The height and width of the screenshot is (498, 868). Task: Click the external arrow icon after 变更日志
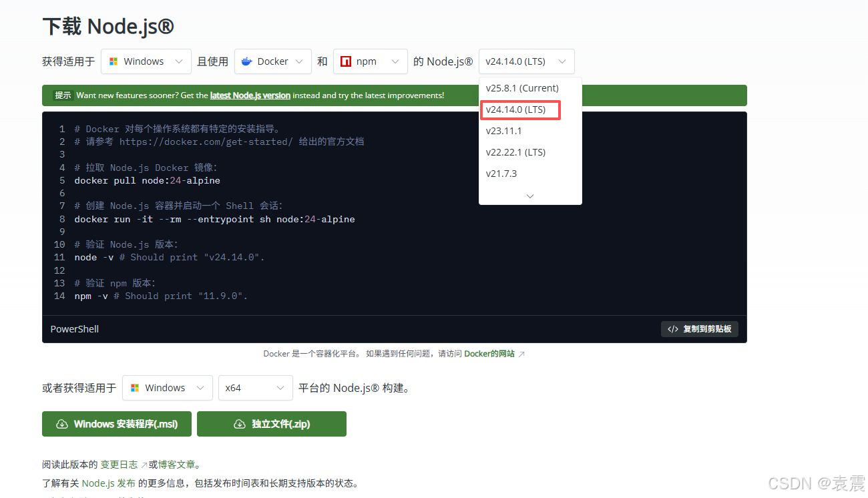[x=144, y=465]
